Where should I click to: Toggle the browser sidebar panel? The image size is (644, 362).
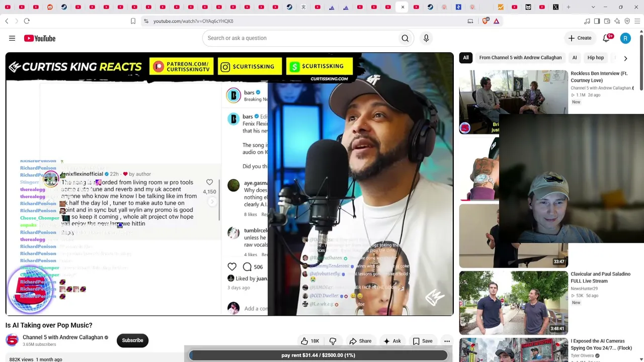[597, 21]
